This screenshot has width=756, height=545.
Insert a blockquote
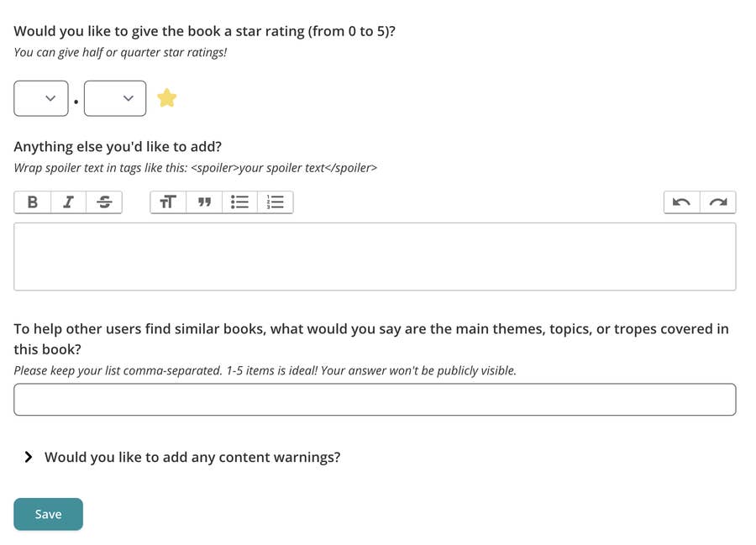pos(203,202)
